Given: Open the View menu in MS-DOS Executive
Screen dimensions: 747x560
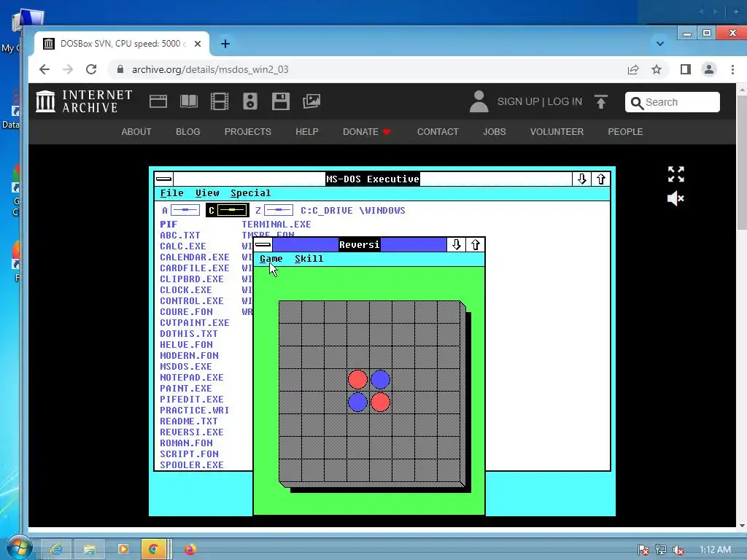Looking at the screenshot, I should coord(207,192).
